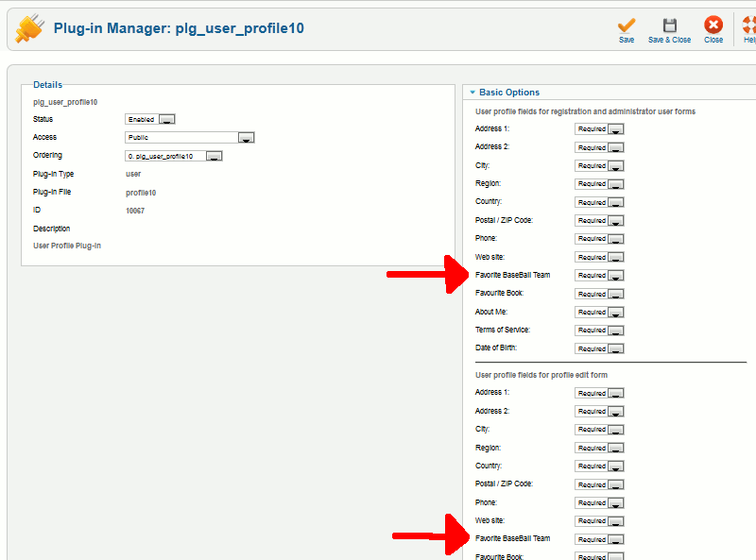Open profile edit Favorite BaseBall Team dropdown
This screenshot has height=560, width=756.
click(599, 540)
